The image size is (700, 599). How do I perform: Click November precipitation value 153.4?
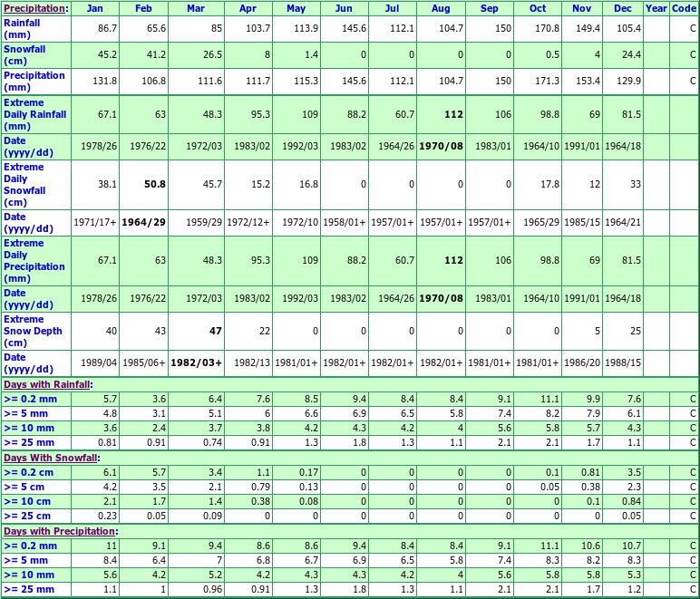pyautogui.click(x=584, y=81)
